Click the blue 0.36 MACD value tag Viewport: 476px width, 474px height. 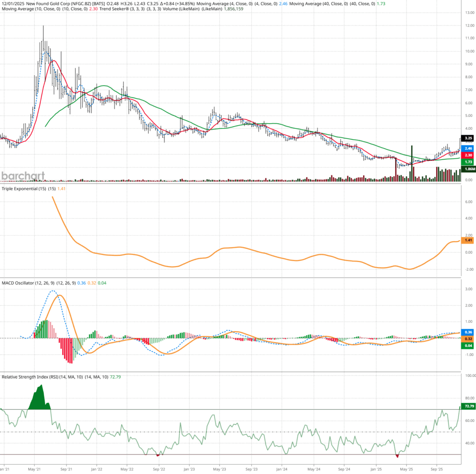[469, 332]
